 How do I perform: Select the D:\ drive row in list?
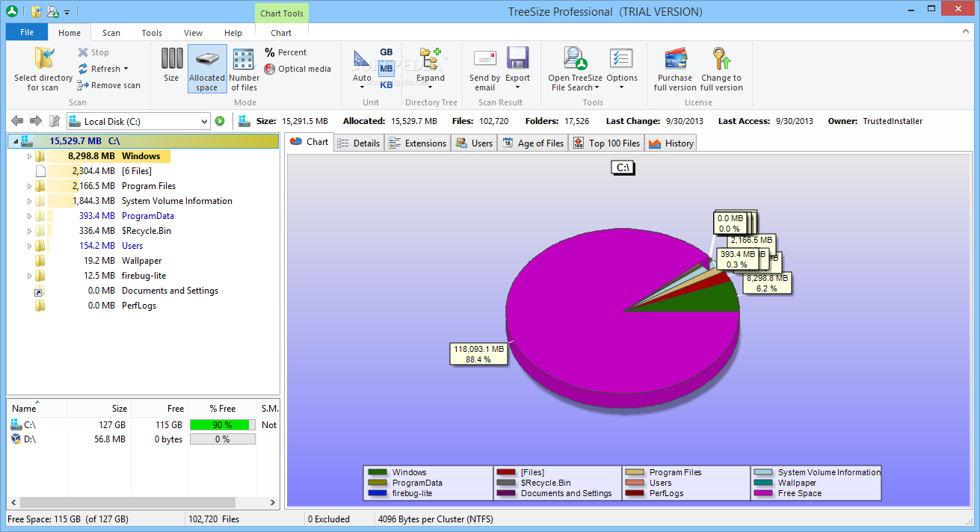(30, 439)
